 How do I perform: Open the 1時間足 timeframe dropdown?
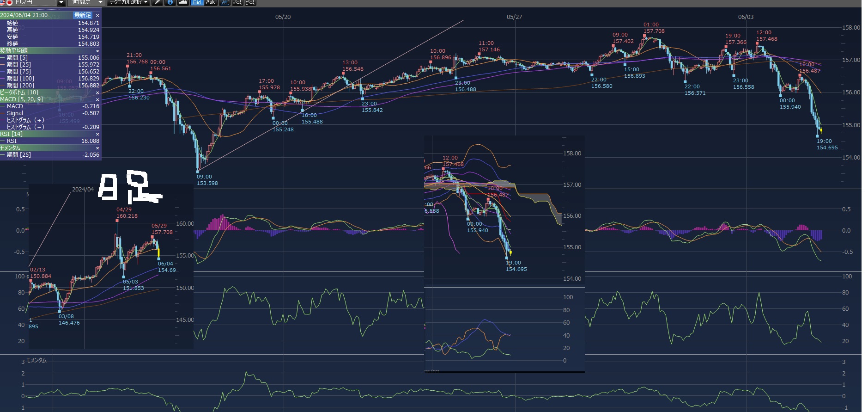pyautogui.click(x=100, y=2)
